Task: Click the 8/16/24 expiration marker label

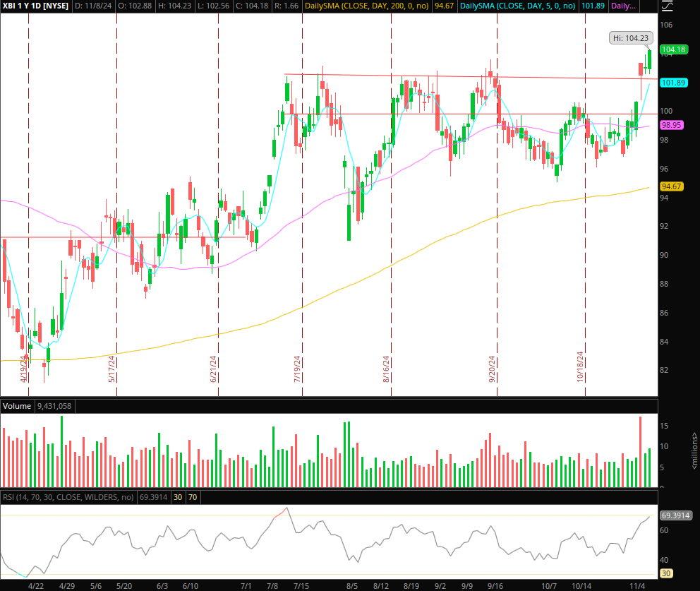Action: coord(386,369)
